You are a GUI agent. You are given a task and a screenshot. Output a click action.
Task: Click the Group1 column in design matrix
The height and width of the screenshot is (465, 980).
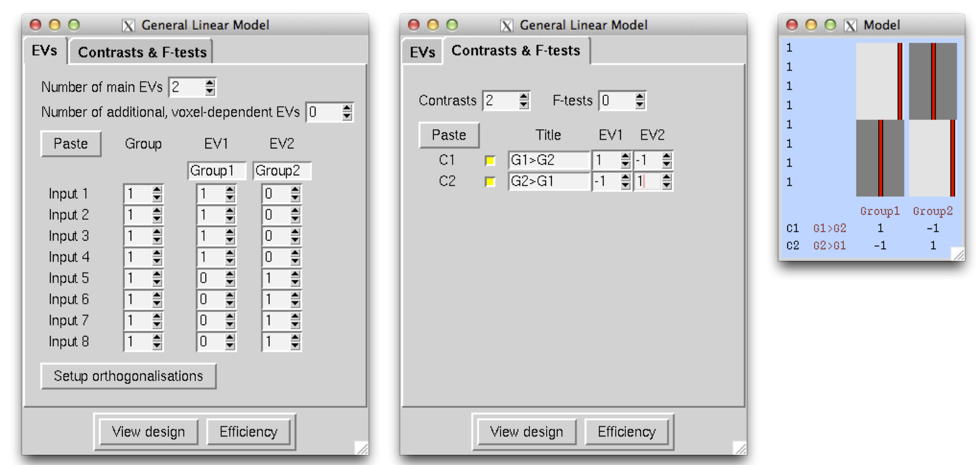coord(879,120)
